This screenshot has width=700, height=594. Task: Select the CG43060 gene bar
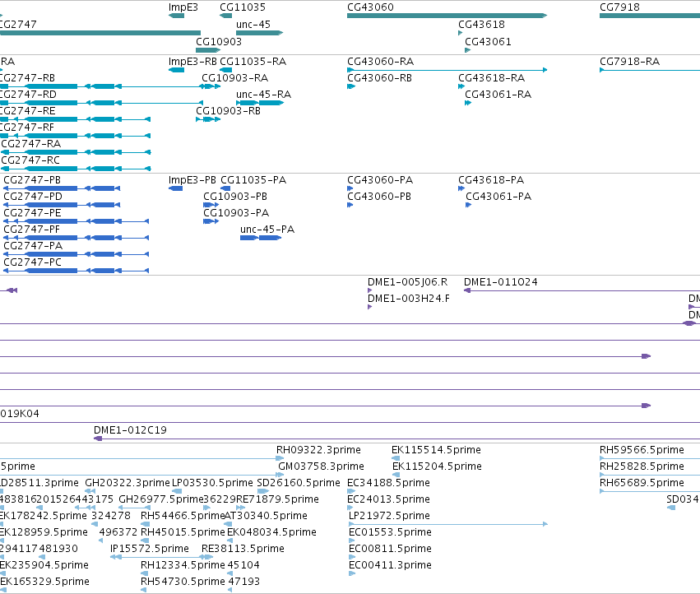tap(447, 16)
